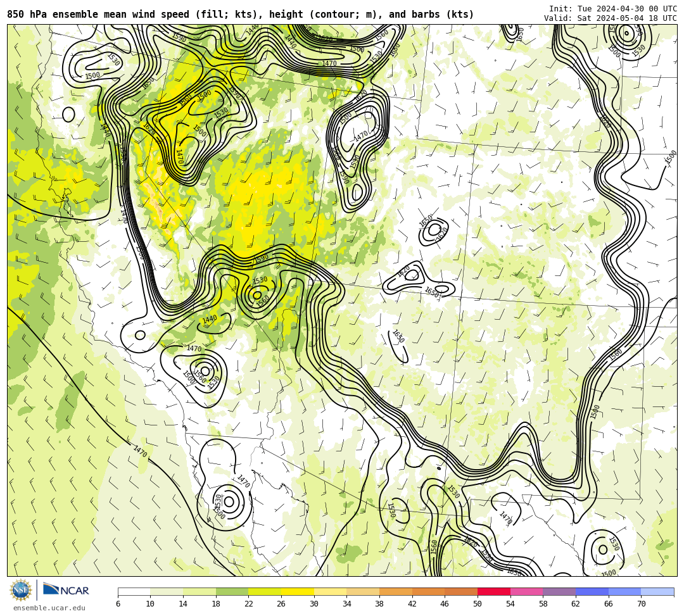
Task: Click the colorbar tick label 50
Action: (x=478, y=604)
